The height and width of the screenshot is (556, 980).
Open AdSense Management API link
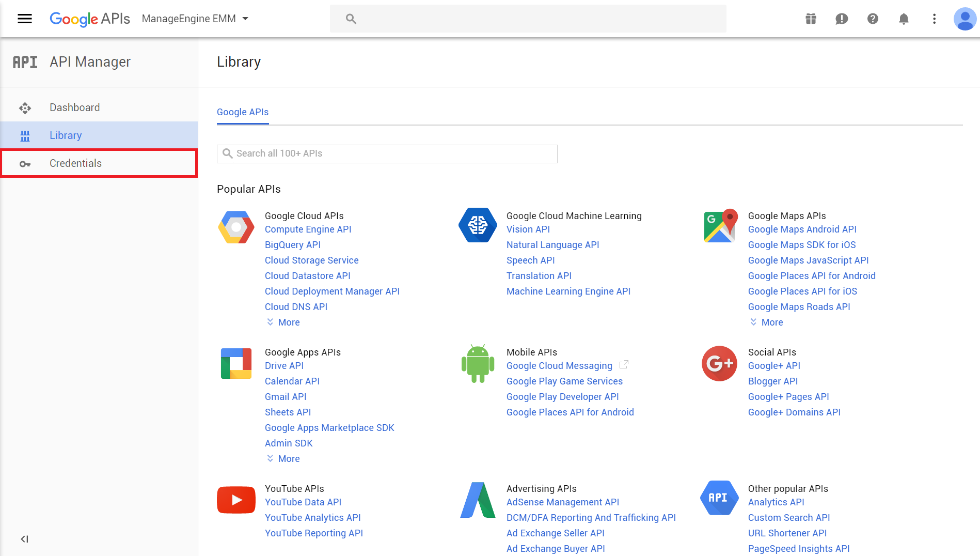(x=563, y=502)
